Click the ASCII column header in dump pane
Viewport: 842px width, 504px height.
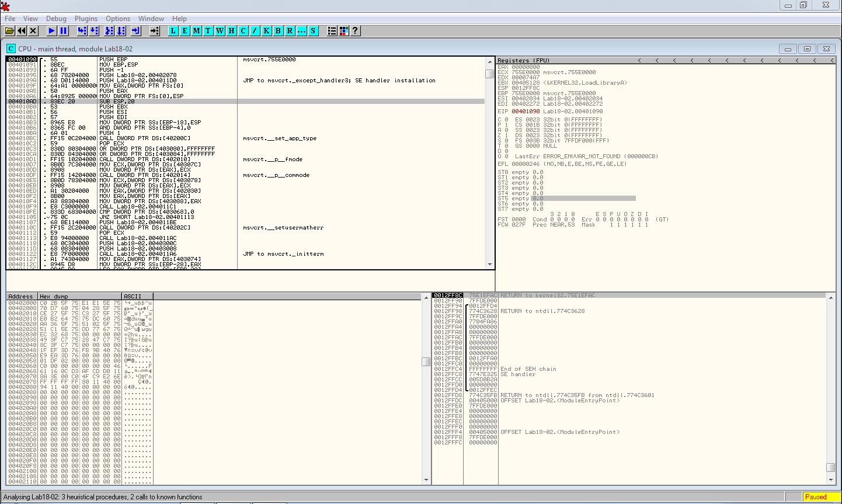(x=138, y=296)
